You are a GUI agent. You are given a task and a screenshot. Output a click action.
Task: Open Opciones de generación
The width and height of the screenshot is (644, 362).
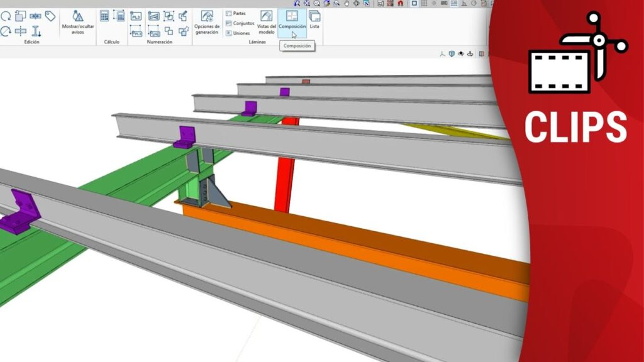207,22
